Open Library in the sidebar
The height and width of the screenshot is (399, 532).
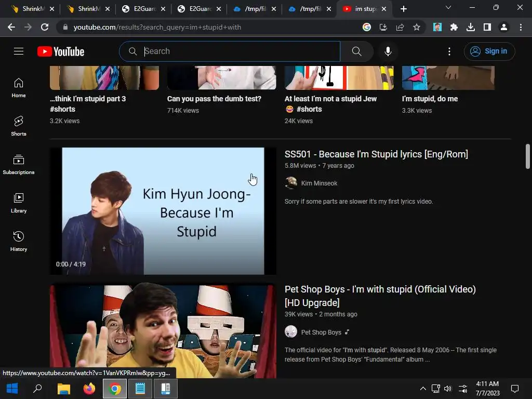pyautogui.click(x=19, y=203)
